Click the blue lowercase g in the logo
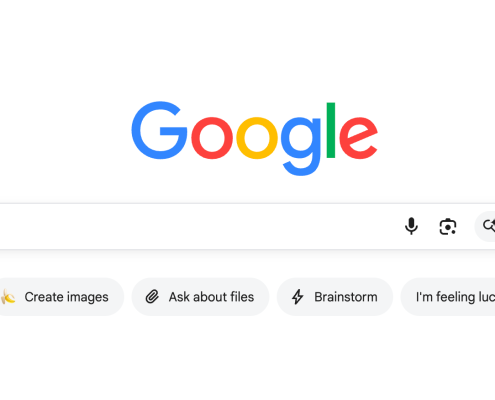Viewport: 495px width, 400px height. 301,146
